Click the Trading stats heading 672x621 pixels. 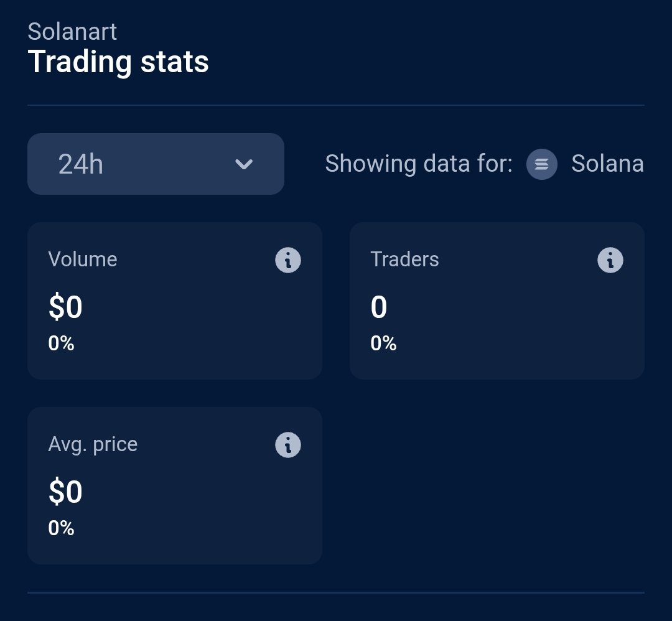coord(118,62)
